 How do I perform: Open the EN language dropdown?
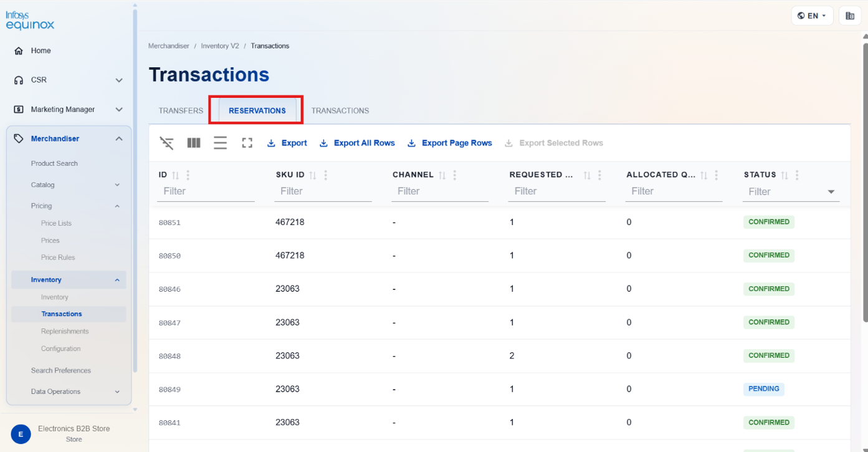point(812,16)
